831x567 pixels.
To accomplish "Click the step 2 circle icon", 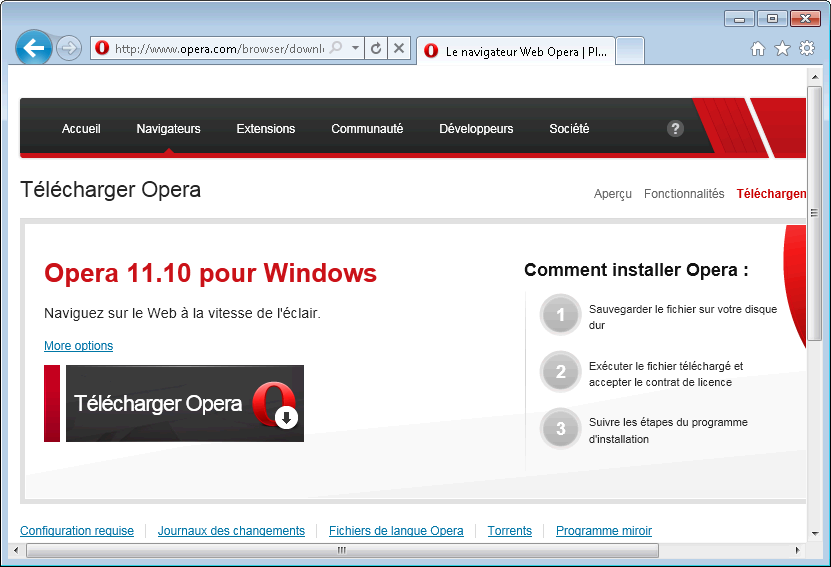I will coord(561,371).
